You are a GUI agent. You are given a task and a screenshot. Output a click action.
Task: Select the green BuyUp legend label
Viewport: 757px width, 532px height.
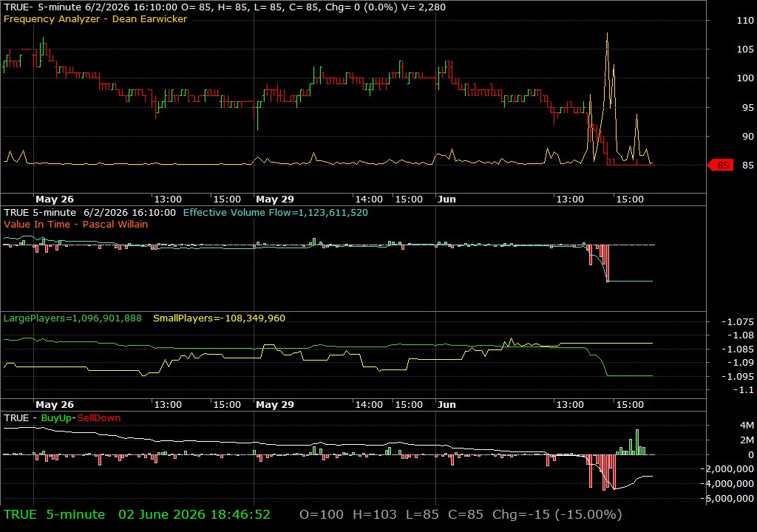56,417
